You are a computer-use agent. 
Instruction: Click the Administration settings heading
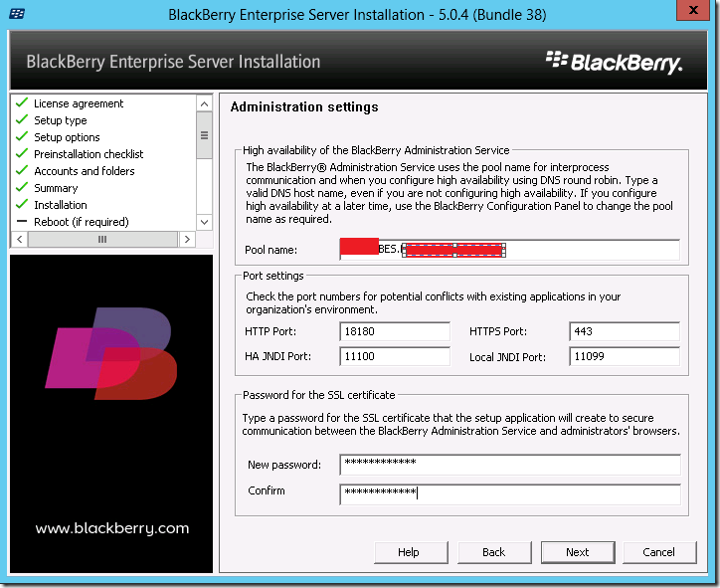pos(304,107)
